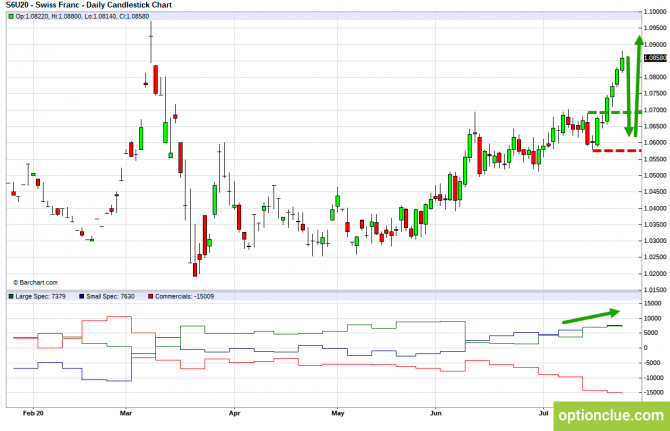
Task: Click the 'Jun' date axis label
Action: pos(436,413)
